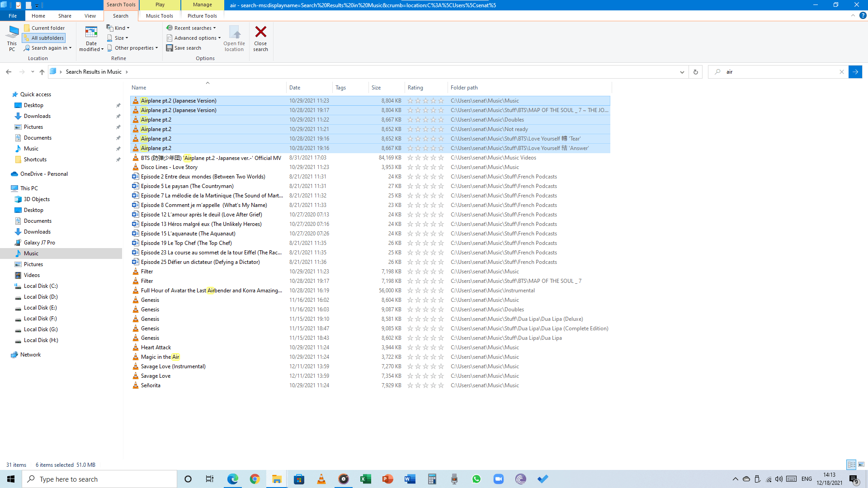Open Advanced options dropdown
Image resolution: width=868 pixels, height=488 pixels.
pyautogui.click(x=193, y=38)
